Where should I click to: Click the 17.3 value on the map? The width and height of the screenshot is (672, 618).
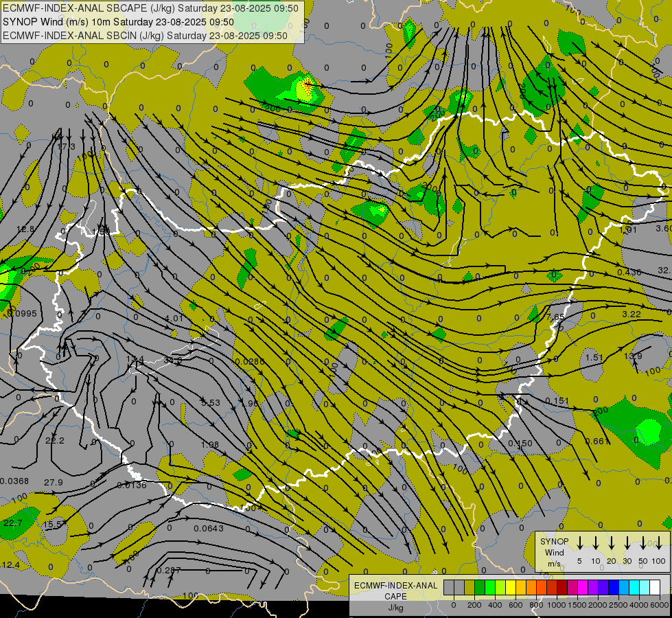pos(66,147)
